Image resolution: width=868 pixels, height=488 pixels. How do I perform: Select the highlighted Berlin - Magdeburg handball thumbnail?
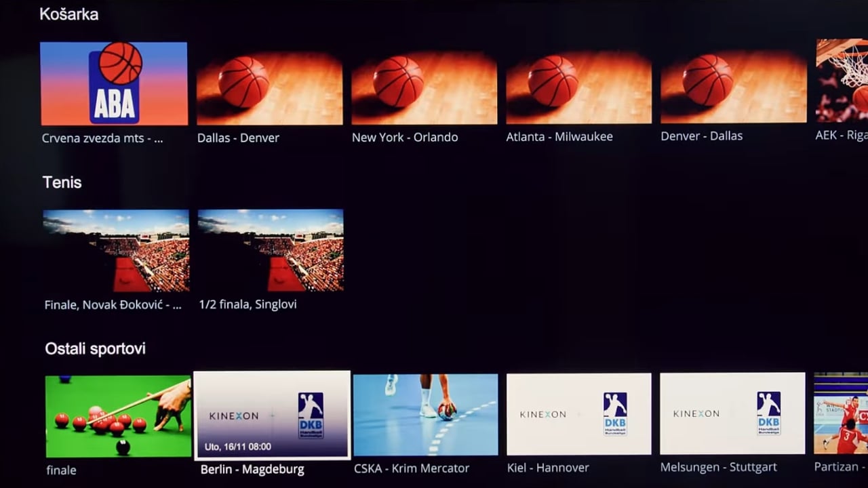(x=272, y=415)
